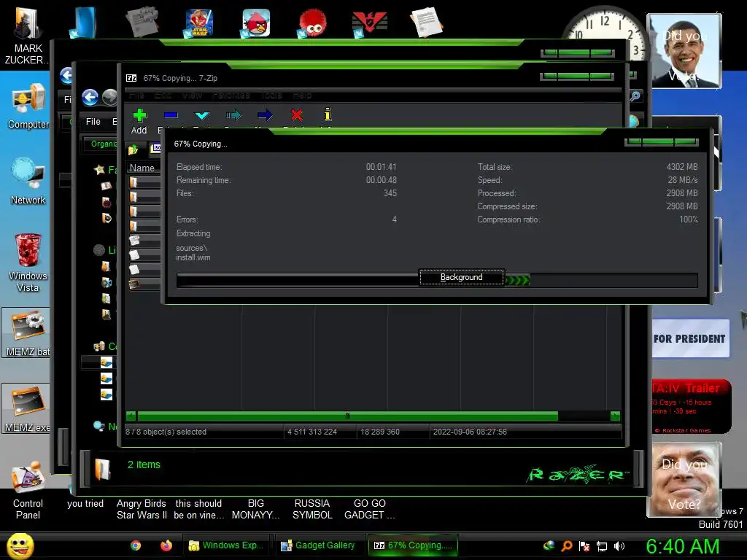Viewport: 747px width, 560px height.
Task: Click the '18 289 360' status bar value
Action: pyautogui.click(x=379, y=432)
